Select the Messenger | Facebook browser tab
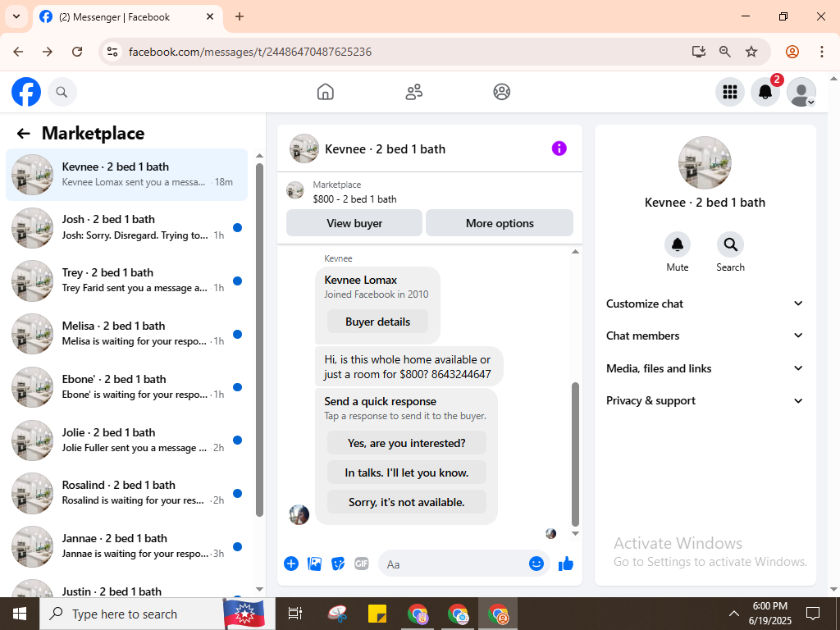 pos(128,17)
